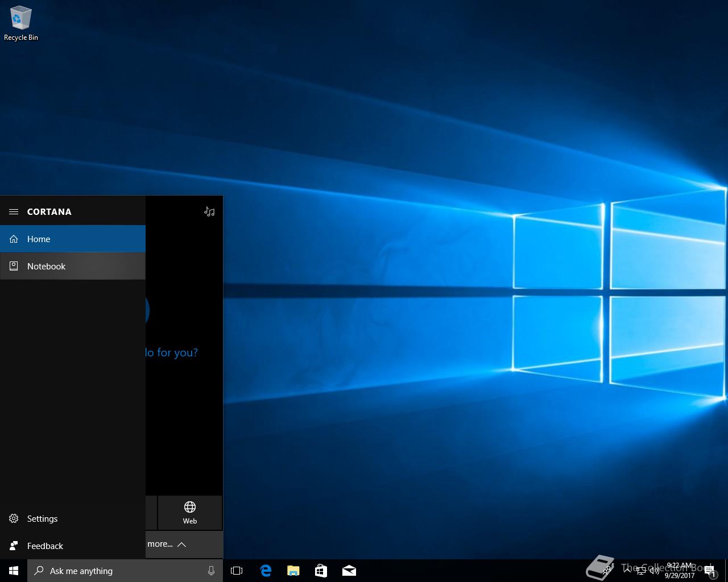The image size is (728, 582).
Task: Launch Microsoft Edge from the taskbar
Action: click(265, 571)
